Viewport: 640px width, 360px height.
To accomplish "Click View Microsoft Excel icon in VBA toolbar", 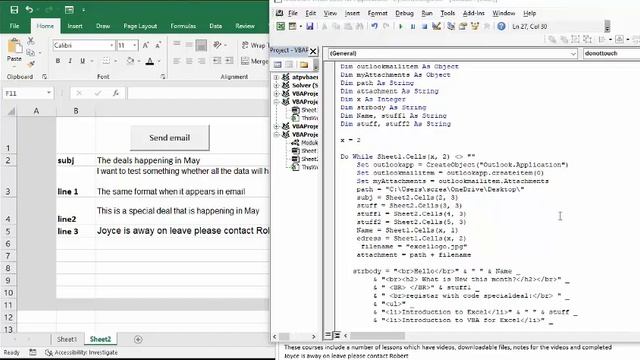I will (280, 26).
